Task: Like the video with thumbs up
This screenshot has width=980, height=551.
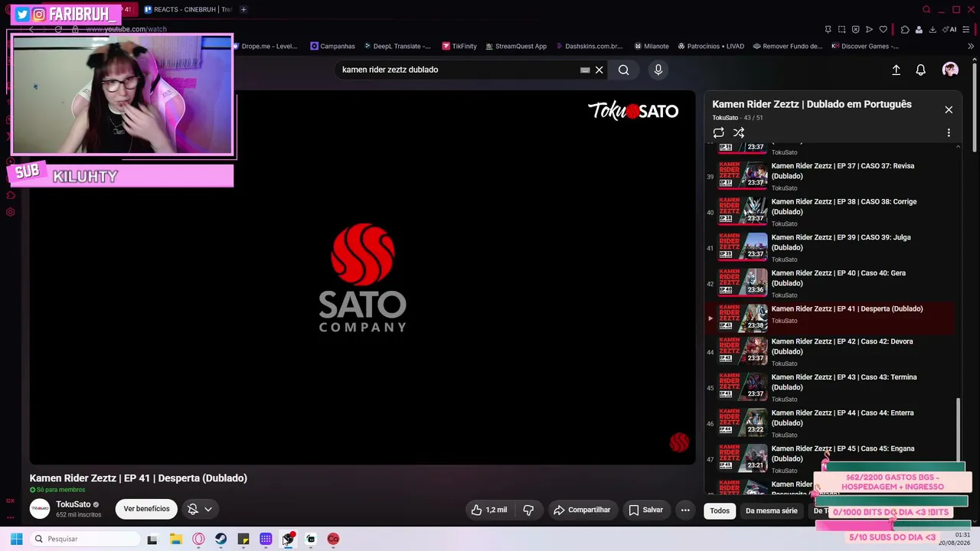Action: point(488,510)
